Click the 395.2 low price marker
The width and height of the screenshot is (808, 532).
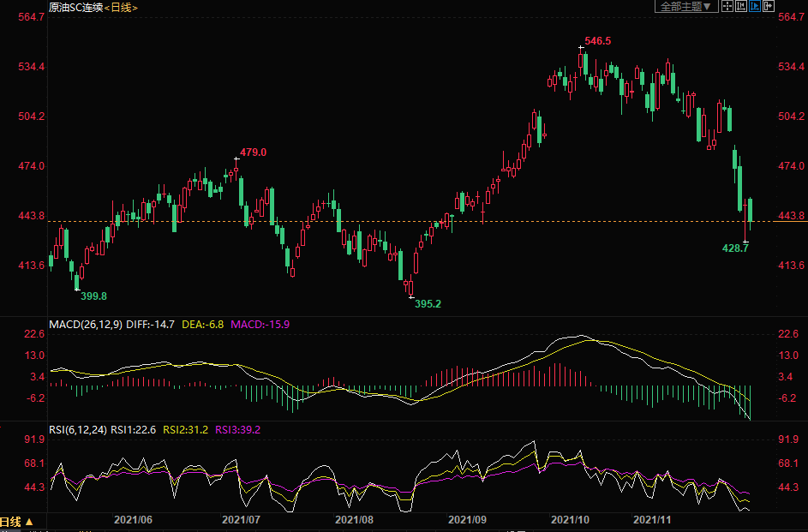point(428,303)
